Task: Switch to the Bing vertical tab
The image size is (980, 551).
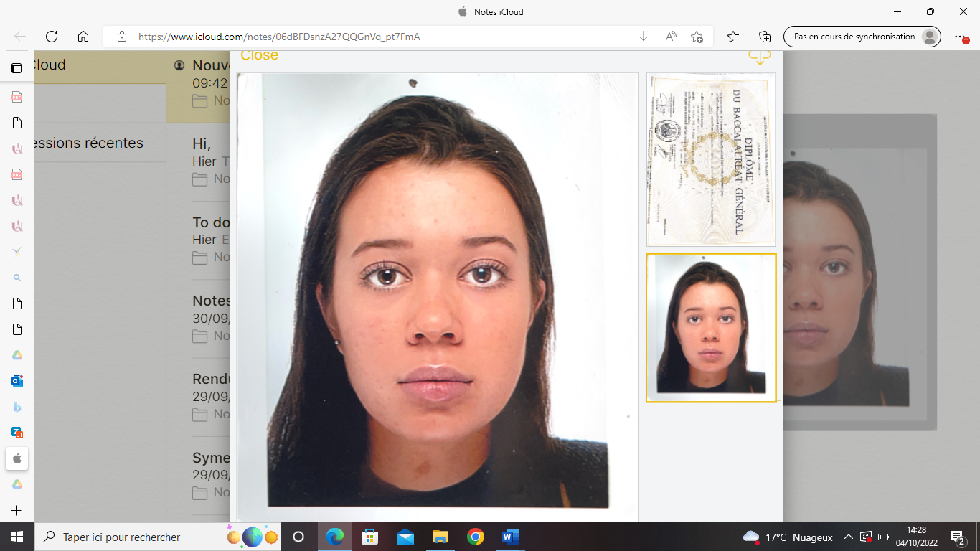Action: click(x=17, y=407)
